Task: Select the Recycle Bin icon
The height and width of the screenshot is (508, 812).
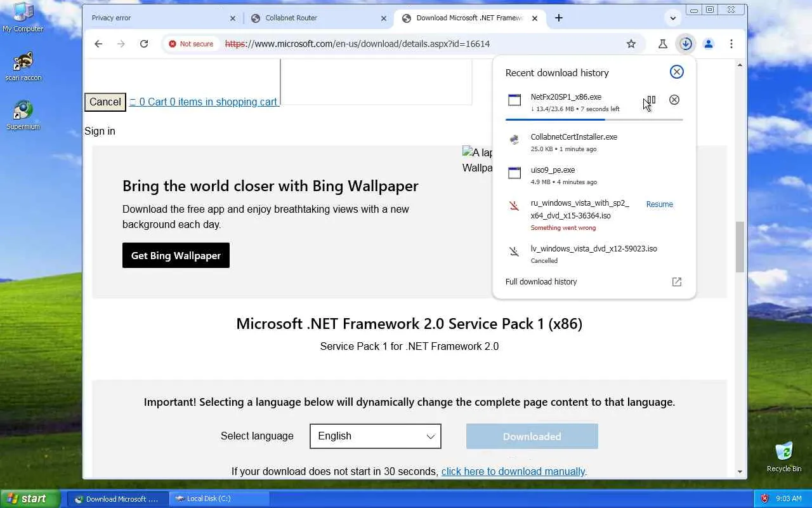Action: pos(784,457)
